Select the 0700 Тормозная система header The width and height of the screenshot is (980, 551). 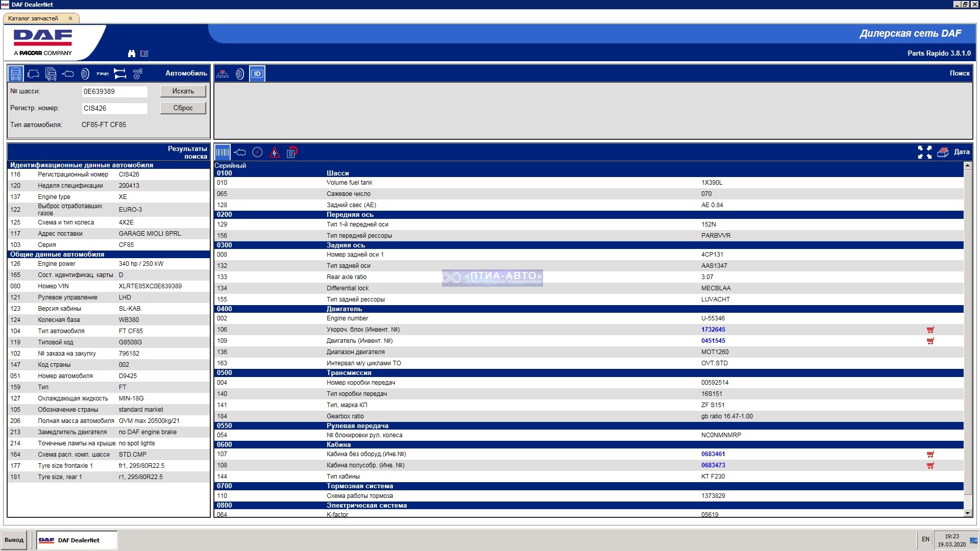(x=589, y=486)
